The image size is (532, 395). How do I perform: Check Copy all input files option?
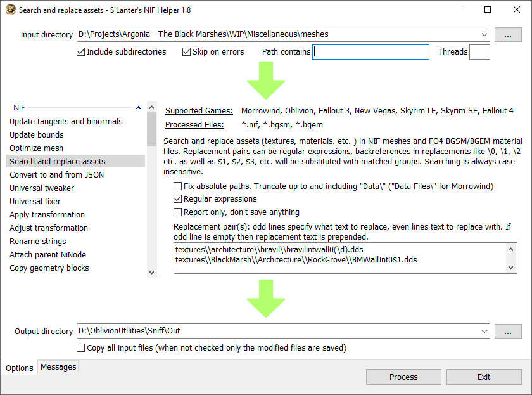click(x=80, y=348)
